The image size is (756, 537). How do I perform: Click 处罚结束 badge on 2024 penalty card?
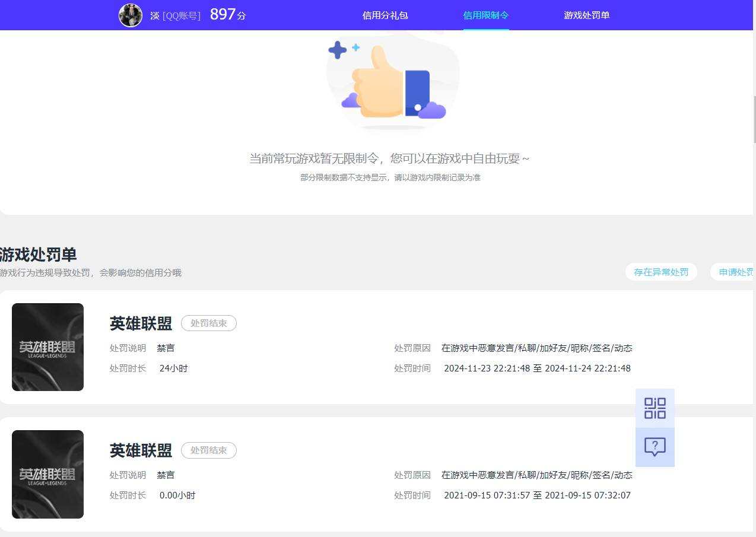(209, 323)
